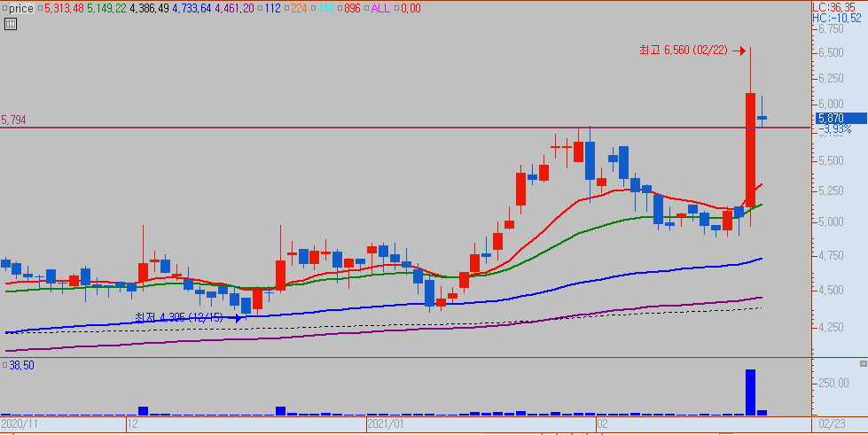Toggle the 0.00 checkbox in legend
Screen dimensions: 868x435
(x=395, y=8)
